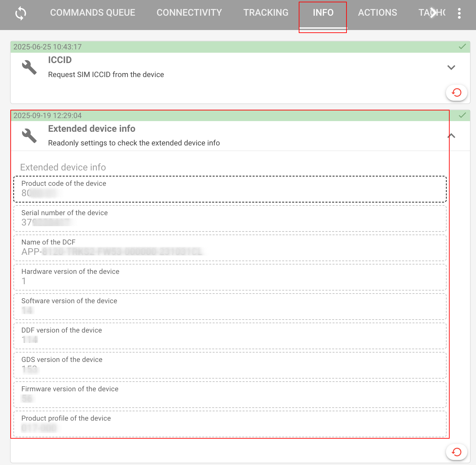Click the green checkmark on the ICCID header
The height and width of the screenshot is (465, 476).
462,47
